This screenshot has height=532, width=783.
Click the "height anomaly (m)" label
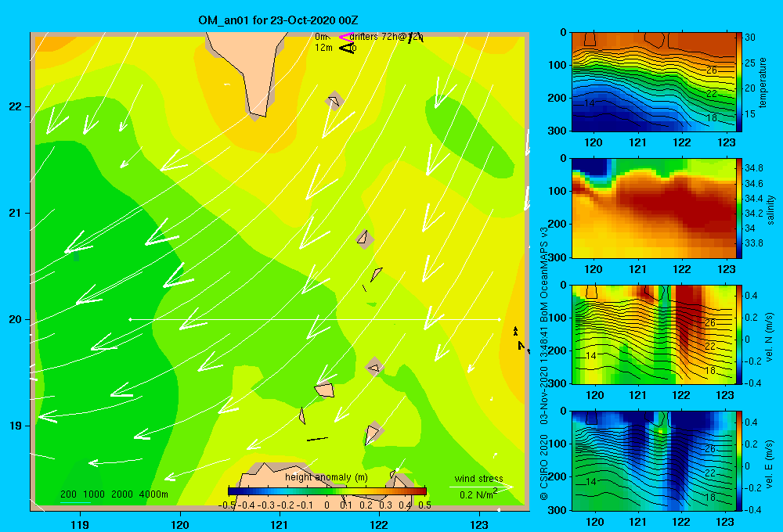(x=327, y=477)
